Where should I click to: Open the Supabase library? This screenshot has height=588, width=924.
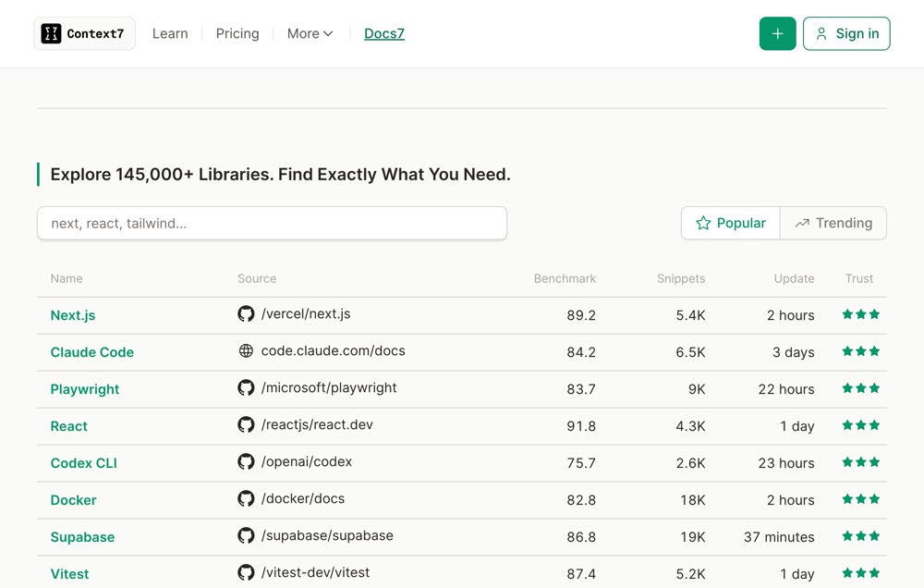82,537
